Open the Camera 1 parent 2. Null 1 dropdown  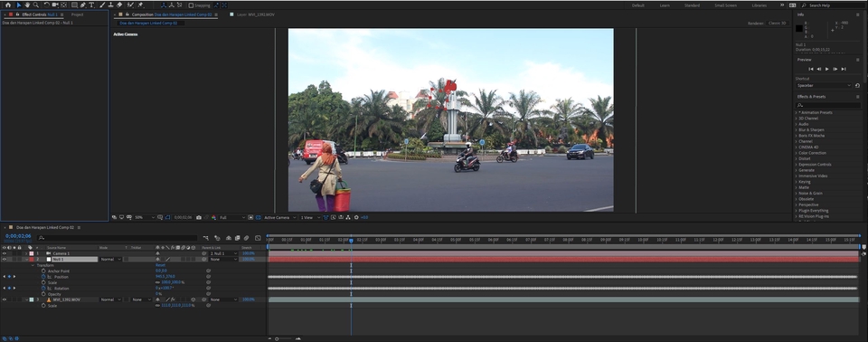223,253
